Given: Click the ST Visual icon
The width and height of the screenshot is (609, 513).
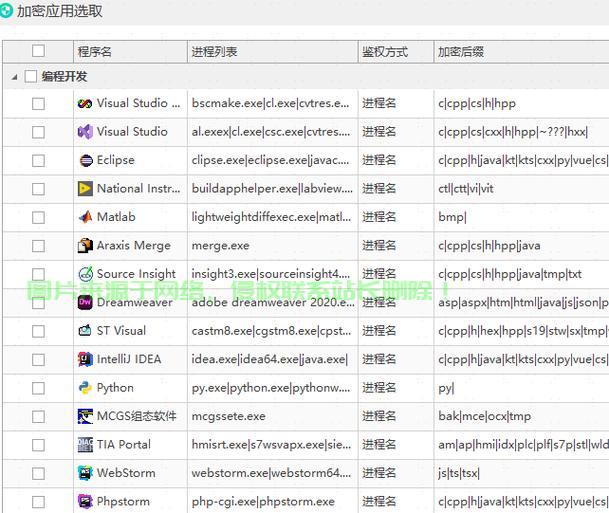Looking at the screenshot, I should pos(85,330).
